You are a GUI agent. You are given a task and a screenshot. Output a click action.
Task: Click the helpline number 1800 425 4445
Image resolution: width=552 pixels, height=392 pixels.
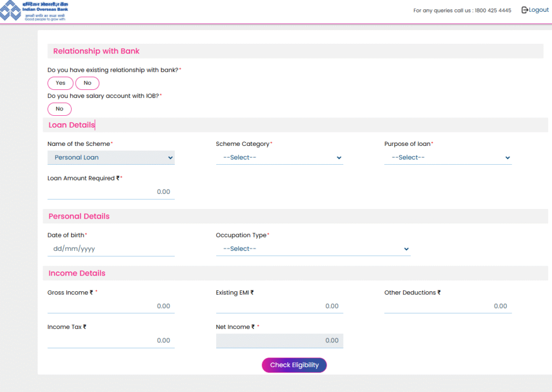[493, 11]
